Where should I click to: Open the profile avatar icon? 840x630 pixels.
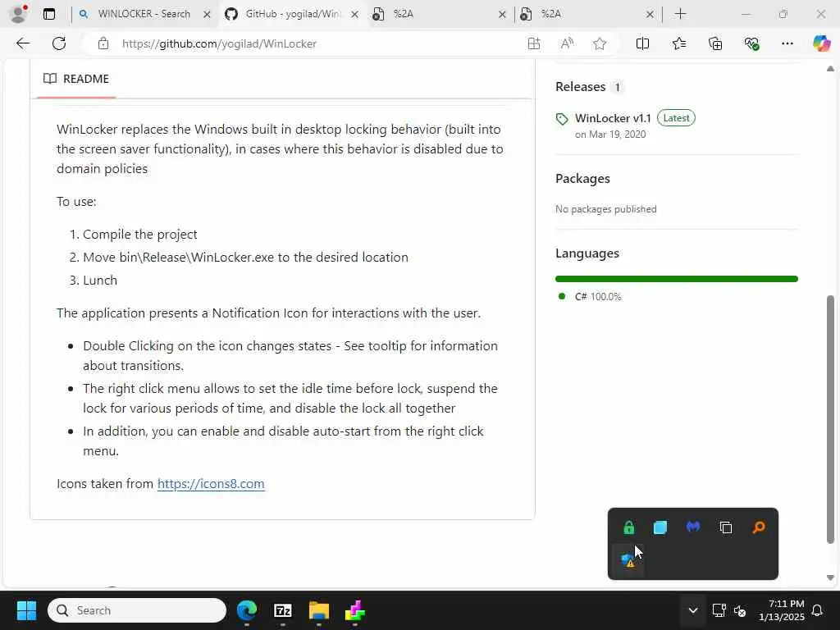pyautogui.click(x=18, y=14)
